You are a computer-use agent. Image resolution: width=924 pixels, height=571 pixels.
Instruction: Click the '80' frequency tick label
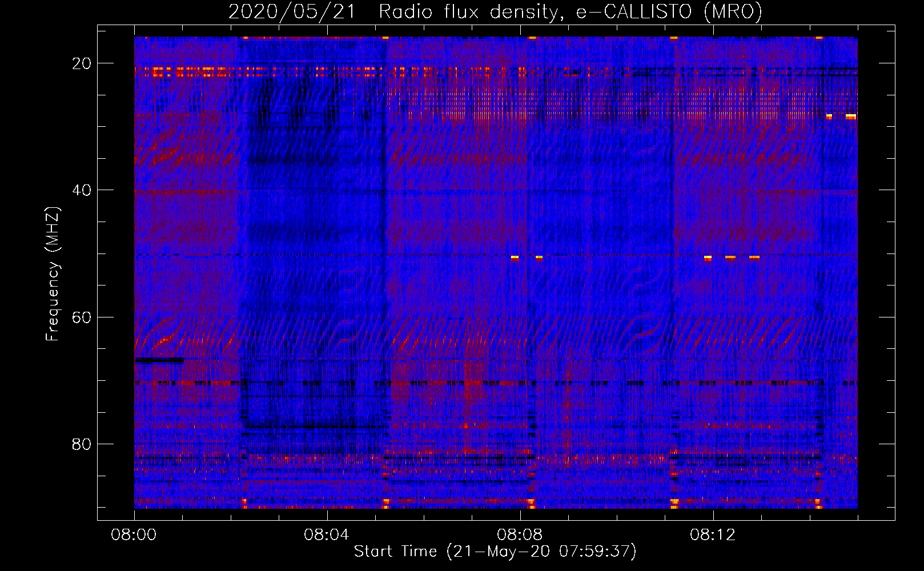click(x=82, y=444)
